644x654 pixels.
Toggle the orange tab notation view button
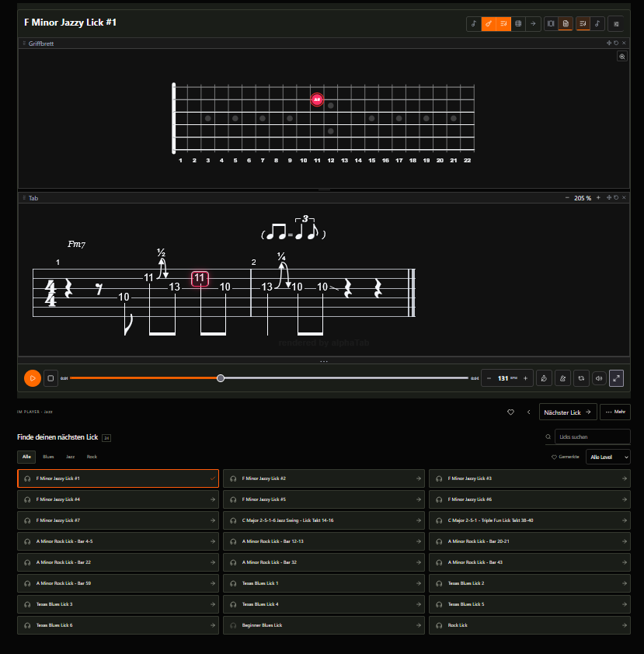click(503, 24)
